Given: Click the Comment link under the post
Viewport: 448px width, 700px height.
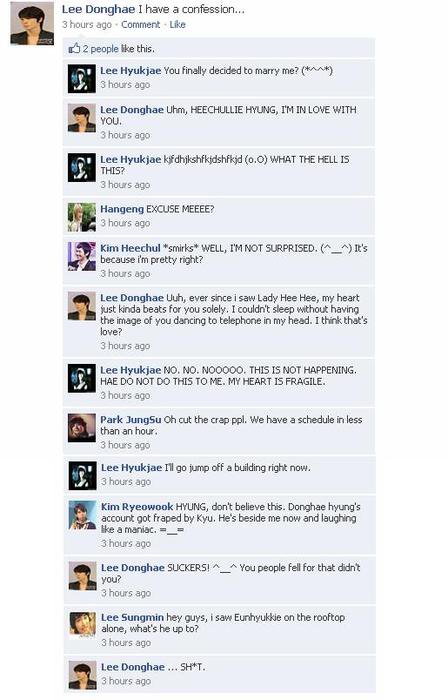Looking at the screenshot, I should click(141, 25).
